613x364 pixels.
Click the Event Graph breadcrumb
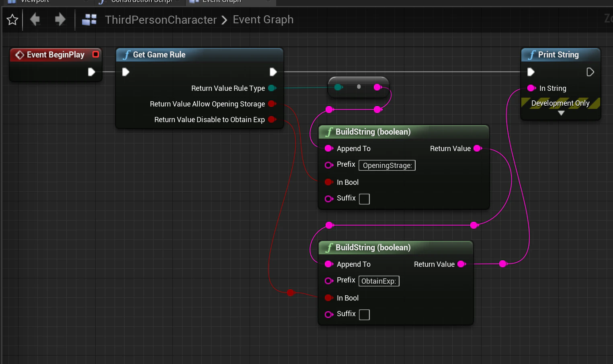point(263,20)
